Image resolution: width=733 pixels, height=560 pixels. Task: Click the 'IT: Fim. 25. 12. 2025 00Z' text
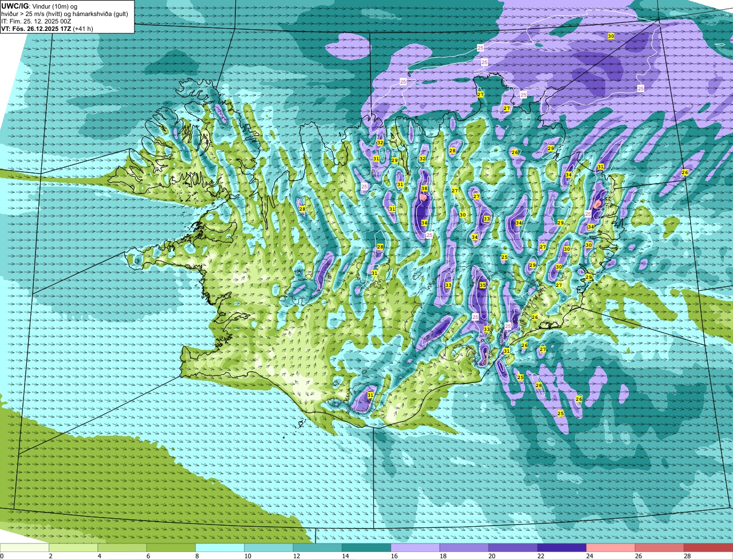pos(37,21)
